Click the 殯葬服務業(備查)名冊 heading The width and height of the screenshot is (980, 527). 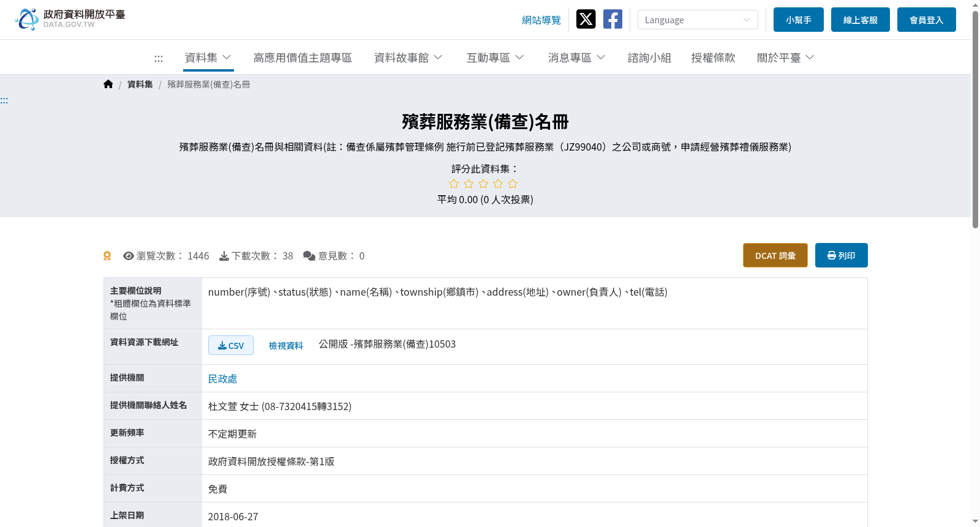pyautogui.click(x=485, y=122)
